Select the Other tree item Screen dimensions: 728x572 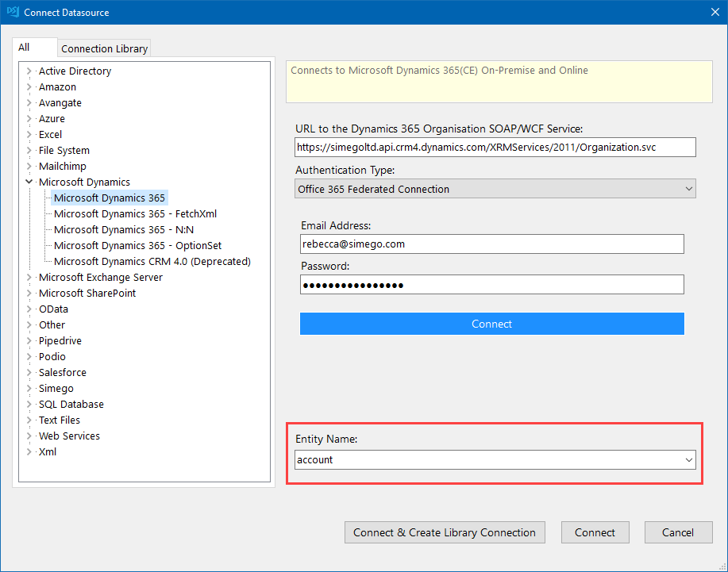(52, 324)
